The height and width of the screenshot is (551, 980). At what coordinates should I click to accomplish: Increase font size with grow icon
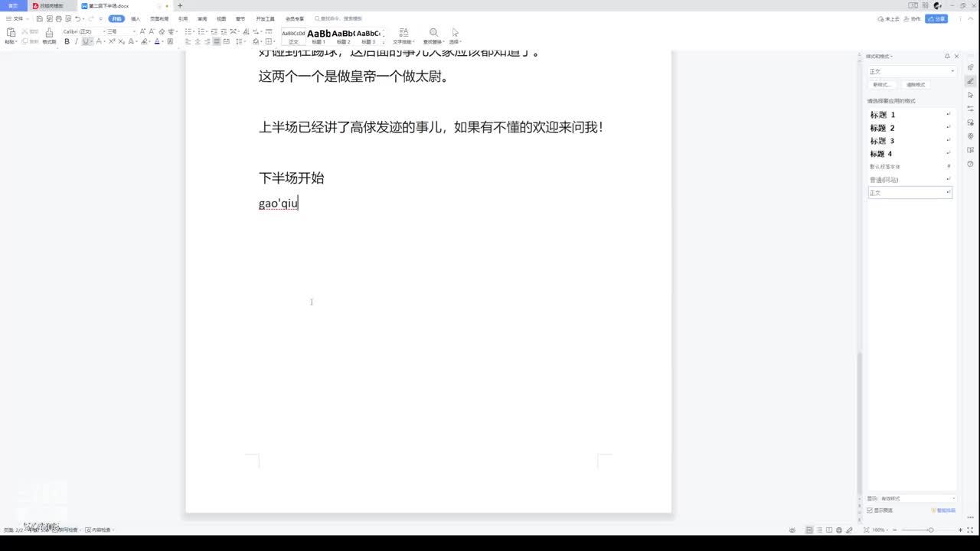[143, 31]
